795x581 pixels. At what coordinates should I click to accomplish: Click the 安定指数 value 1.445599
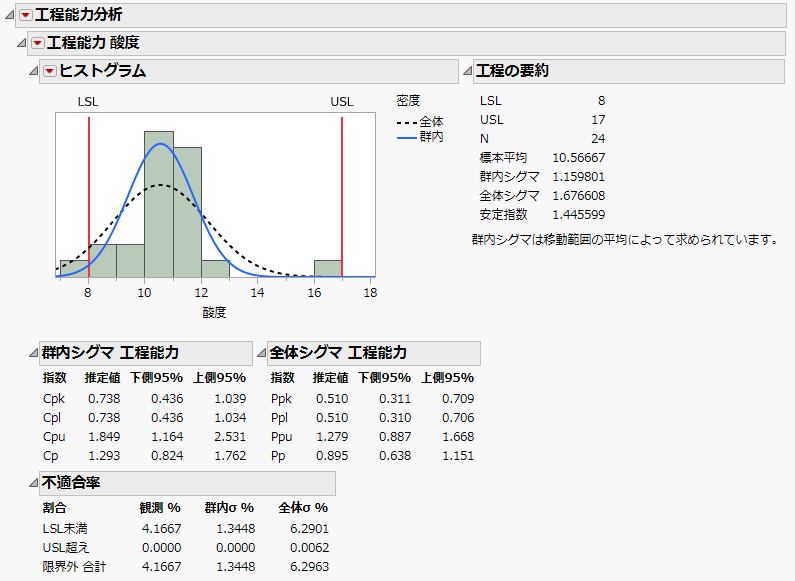[x=579, y=214]
